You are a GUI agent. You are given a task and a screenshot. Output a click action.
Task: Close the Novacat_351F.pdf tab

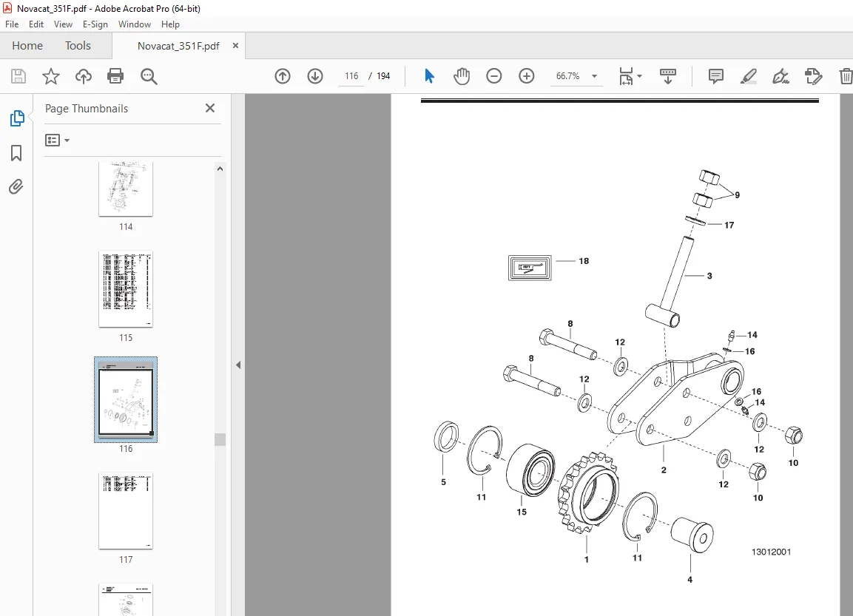point(235,46)
